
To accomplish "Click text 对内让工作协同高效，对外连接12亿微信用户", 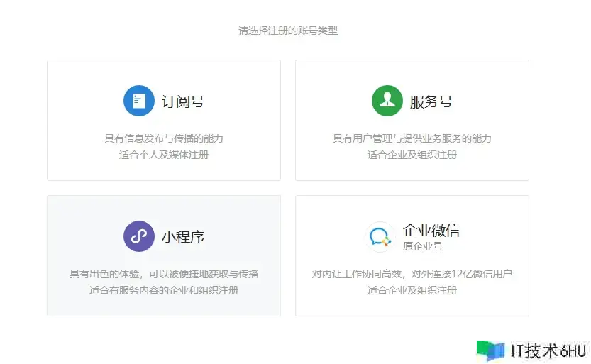I will (x=412, y=274).
